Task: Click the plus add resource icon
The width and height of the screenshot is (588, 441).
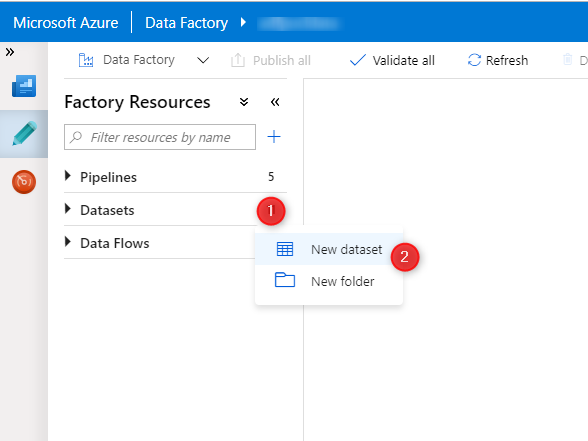Action: coord(274,136)
